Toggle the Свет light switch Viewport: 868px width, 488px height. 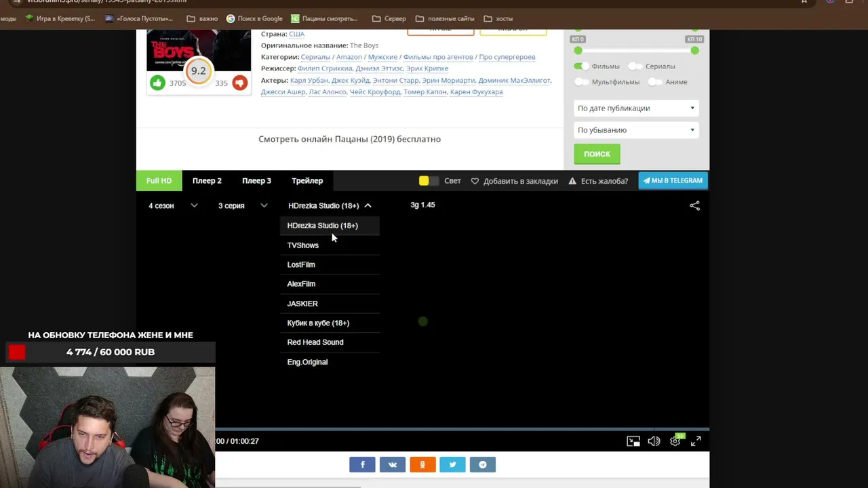[x=429, y=181]
